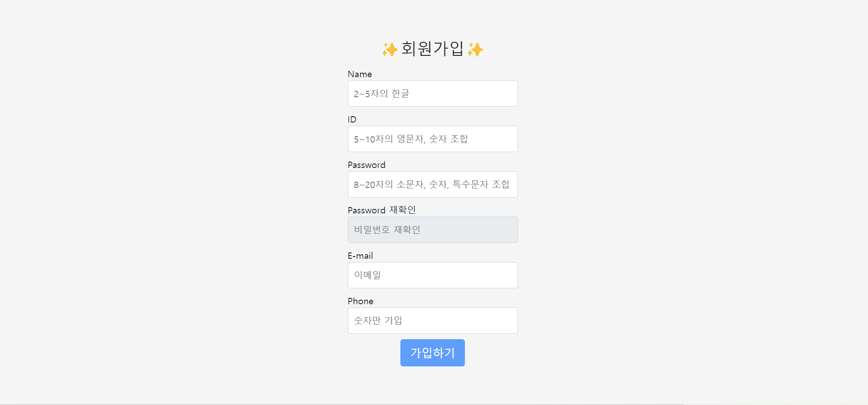Click the 회원가입 heading text
Screen dimensions: 868x405
pyautogui.click(x=433, y=49)
